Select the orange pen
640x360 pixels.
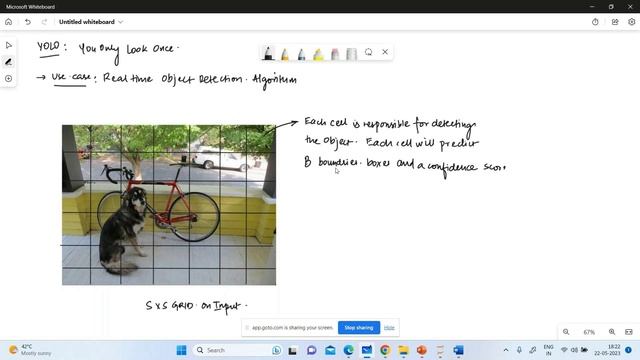[x=285, y=53]
